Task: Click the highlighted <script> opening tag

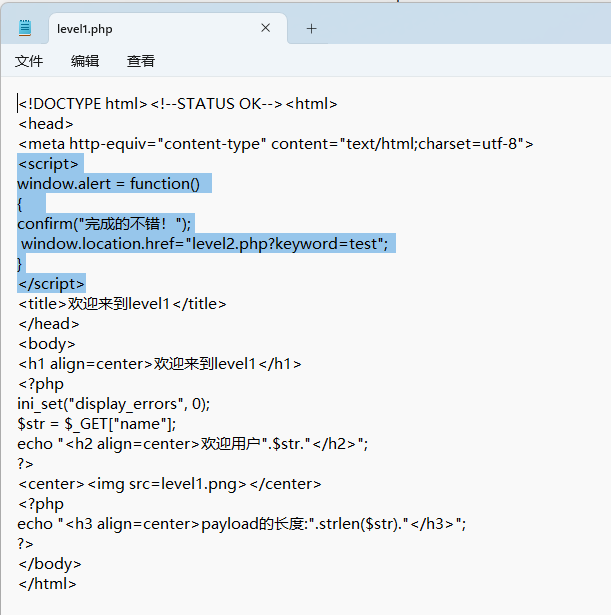Action: pyautogui.click(x=48, y=164)
